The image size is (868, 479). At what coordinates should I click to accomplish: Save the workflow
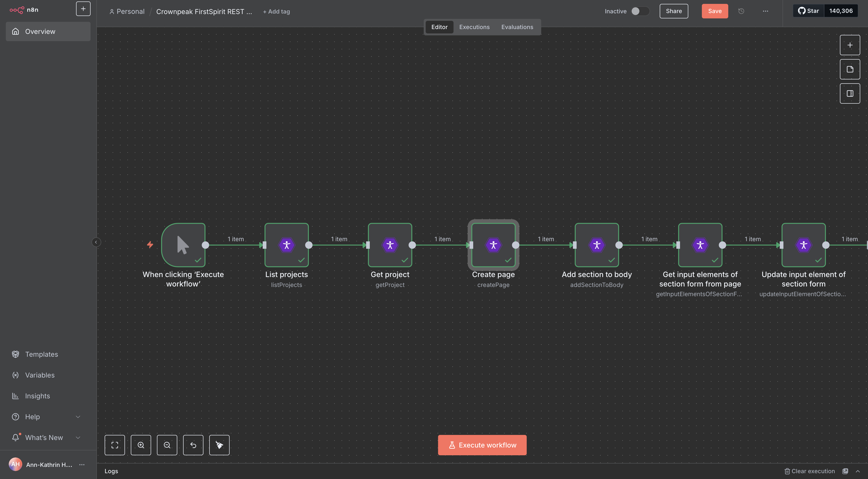[x=715, y=11]
